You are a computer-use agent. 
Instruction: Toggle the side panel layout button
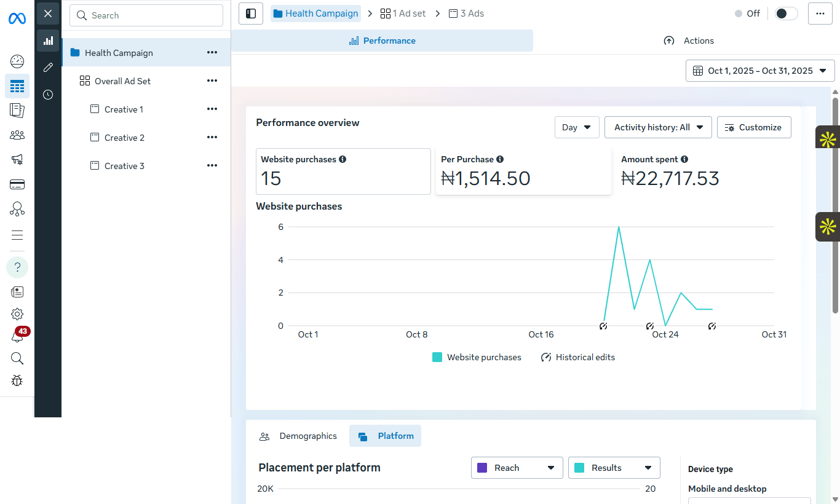(251, 14)
